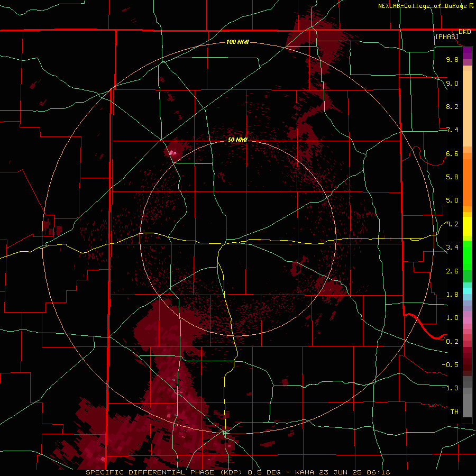Viewport: 476px width, 476px height.
Task: Click the KAMA station ID in the caption
Action: (305, 472)
